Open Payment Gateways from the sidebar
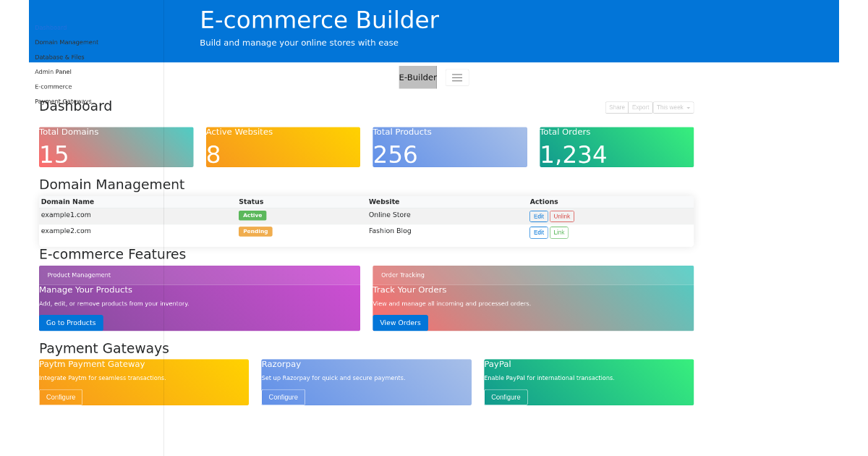 [63, 101]
